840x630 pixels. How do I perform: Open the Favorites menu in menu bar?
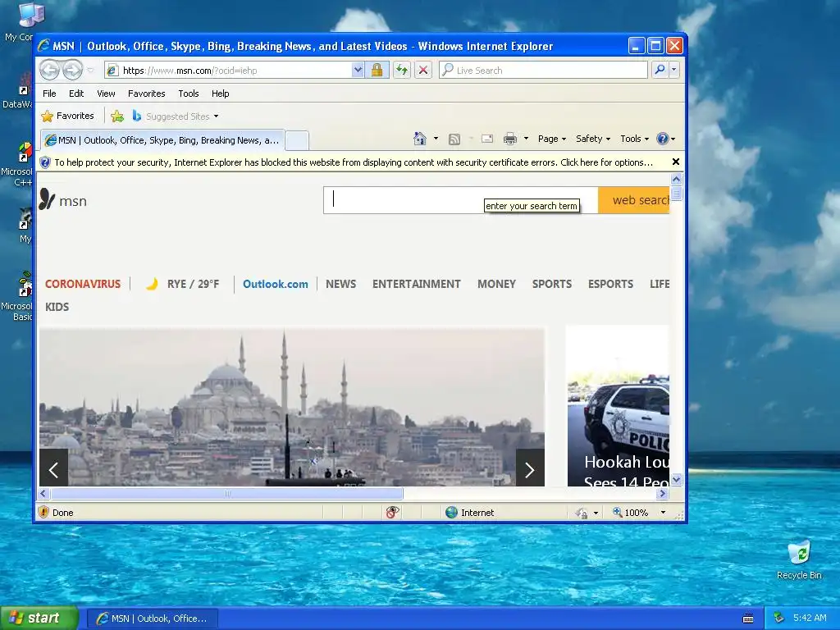pos(146,94)
